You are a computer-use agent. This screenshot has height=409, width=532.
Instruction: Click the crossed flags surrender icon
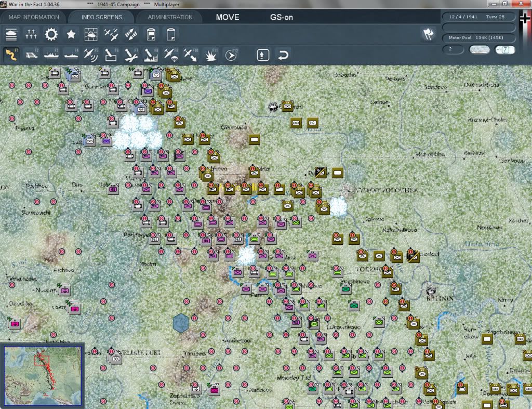(428, 34)
